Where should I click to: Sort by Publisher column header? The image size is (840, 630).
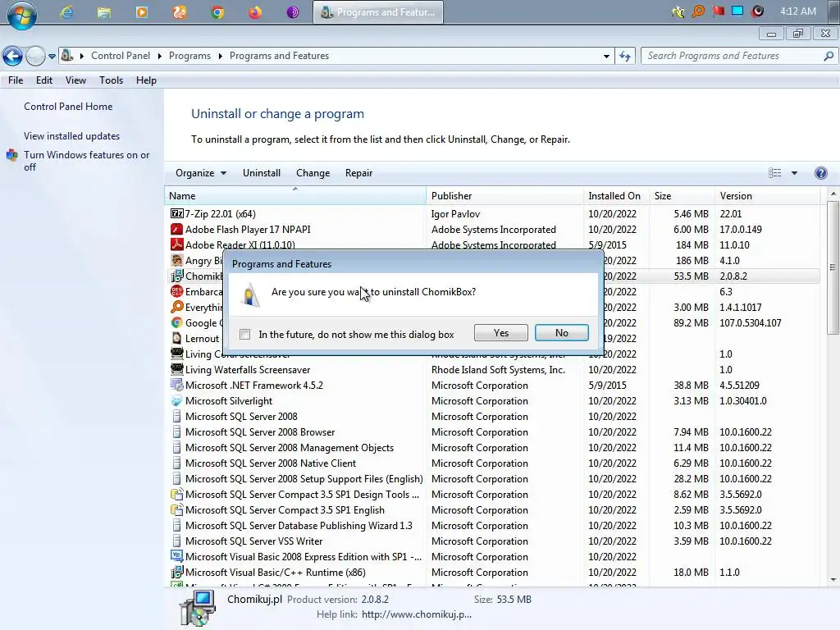click(x=504, y=195)
